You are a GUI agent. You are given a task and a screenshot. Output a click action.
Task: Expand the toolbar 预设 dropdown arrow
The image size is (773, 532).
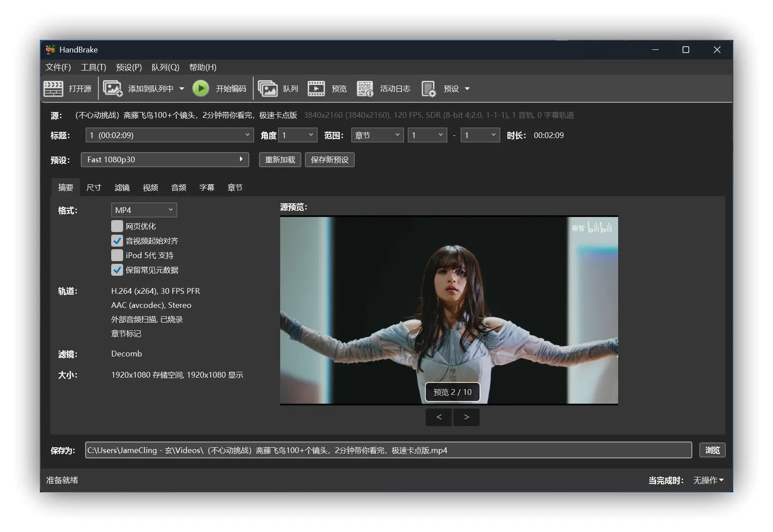467,89
